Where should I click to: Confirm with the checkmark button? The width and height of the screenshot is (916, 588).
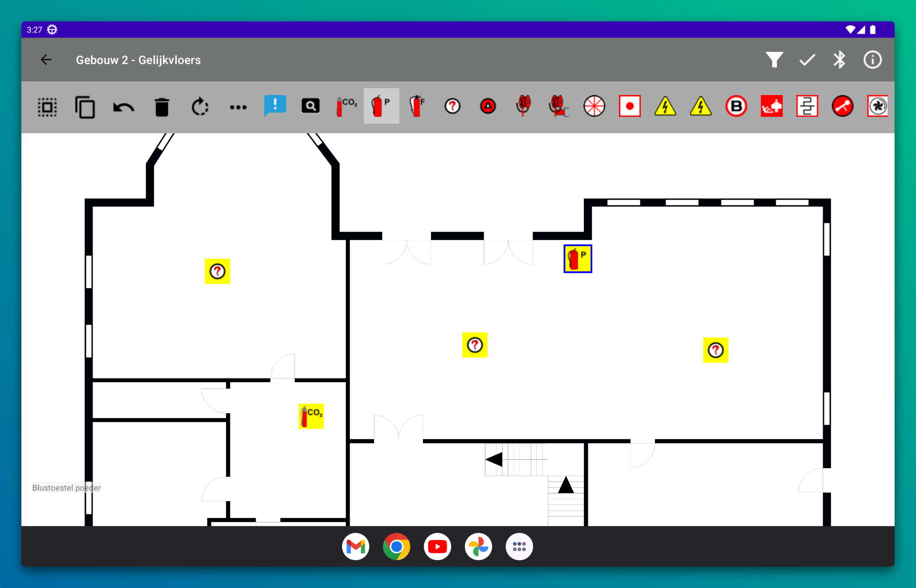[807, 60]
